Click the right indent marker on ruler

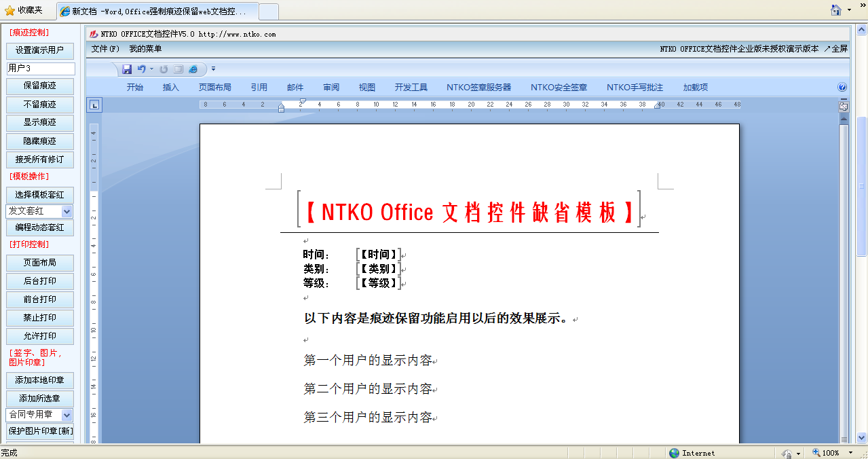tap(657, 106)
